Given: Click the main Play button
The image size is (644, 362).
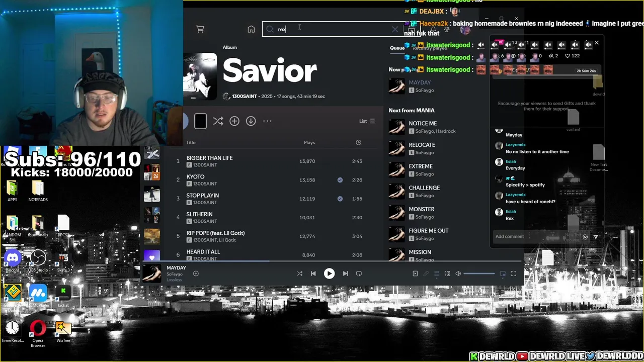Looking at the screenshot, I should [x=329, y=274].
